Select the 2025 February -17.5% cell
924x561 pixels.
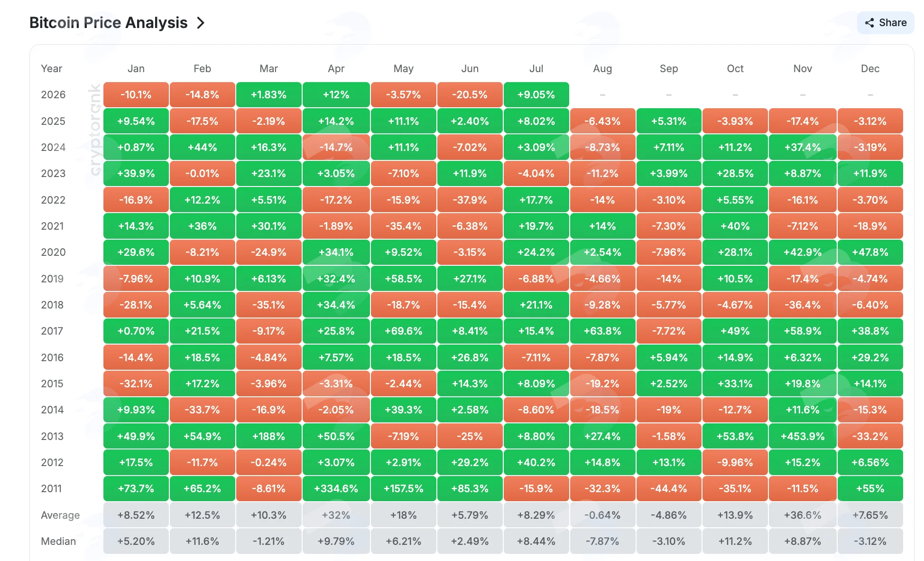coord(202,121)
